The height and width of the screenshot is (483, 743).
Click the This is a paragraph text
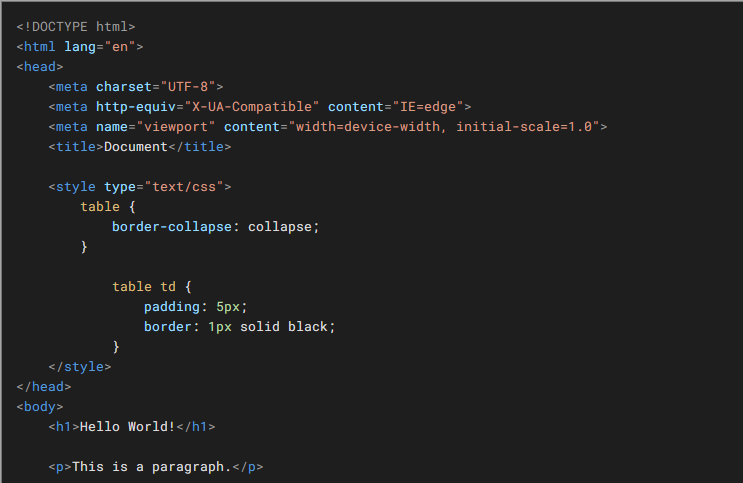point(152,467)
